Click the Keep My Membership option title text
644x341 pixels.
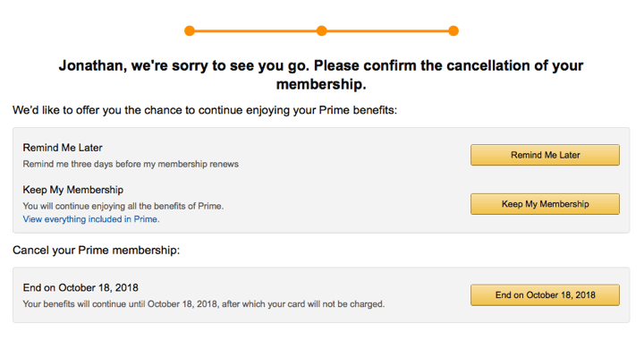point(73,190)
